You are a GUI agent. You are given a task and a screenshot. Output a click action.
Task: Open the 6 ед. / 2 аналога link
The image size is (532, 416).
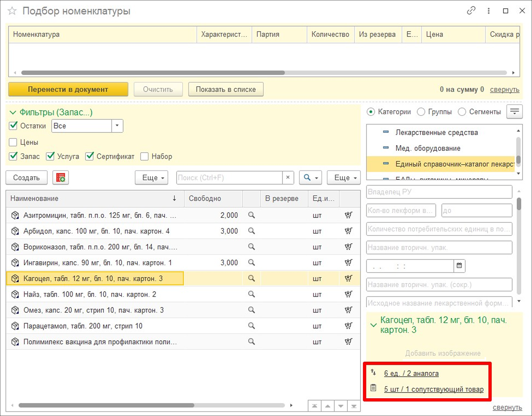click(411, 373)
